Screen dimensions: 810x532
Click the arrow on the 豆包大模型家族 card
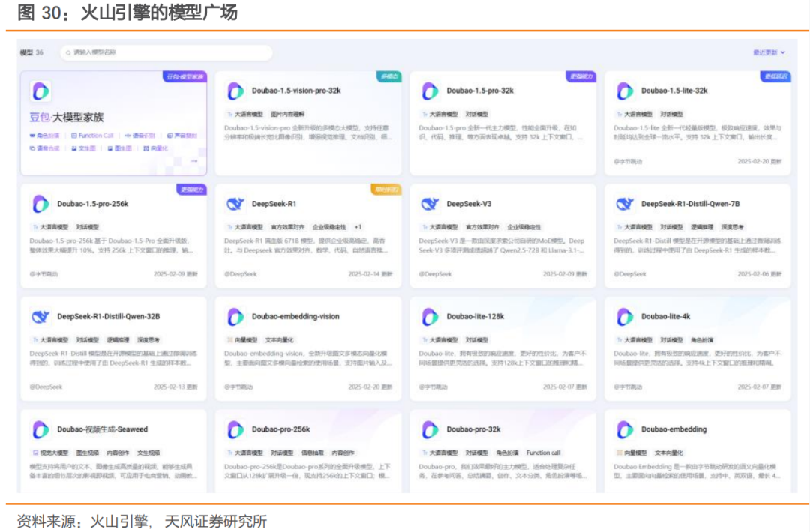click(194, 161)
